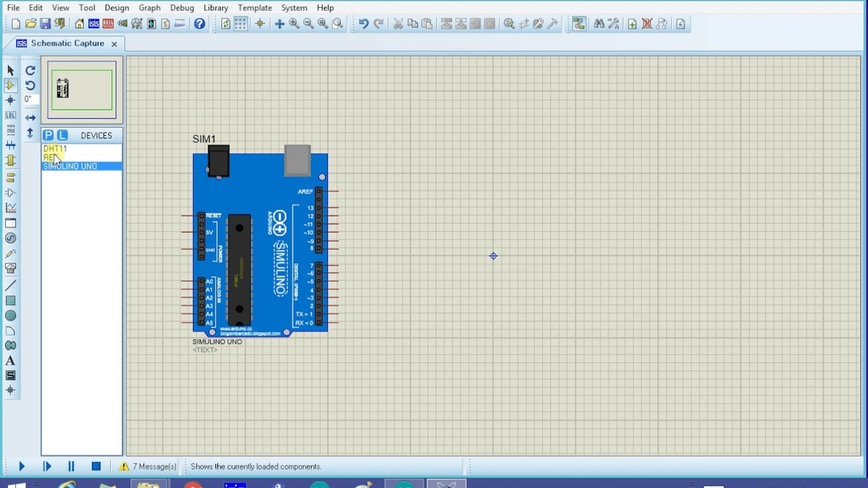The width and height of the screenshot is (868, 488).
Task: Select the 2D text tool
Action: [11, 361]
